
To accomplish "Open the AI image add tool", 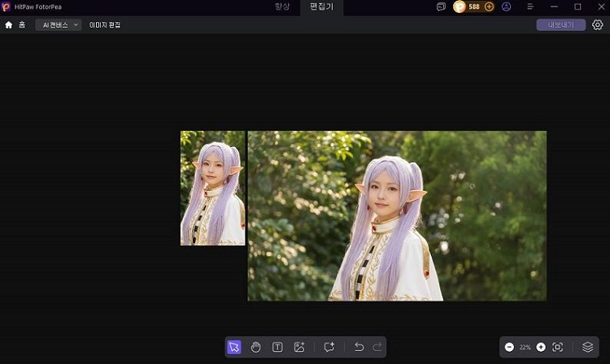I will pyautogui.click(x=299, y=347).
